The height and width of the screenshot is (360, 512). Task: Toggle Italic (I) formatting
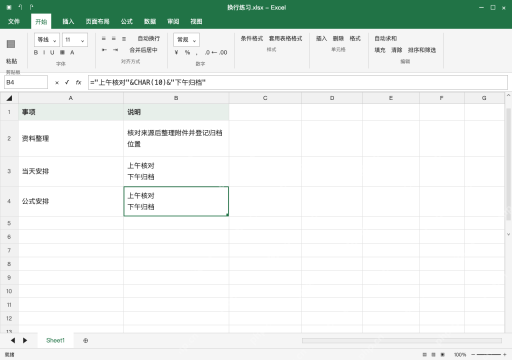tap(44, 52)
